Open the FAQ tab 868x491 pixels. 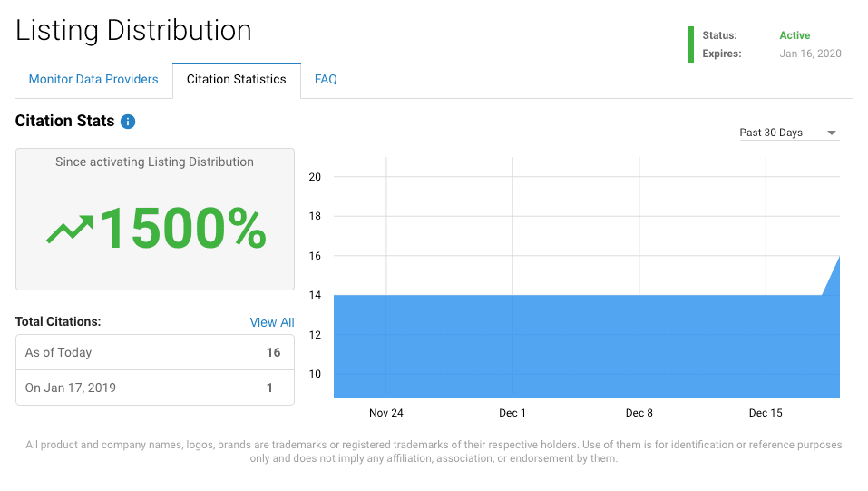(326, 79)
